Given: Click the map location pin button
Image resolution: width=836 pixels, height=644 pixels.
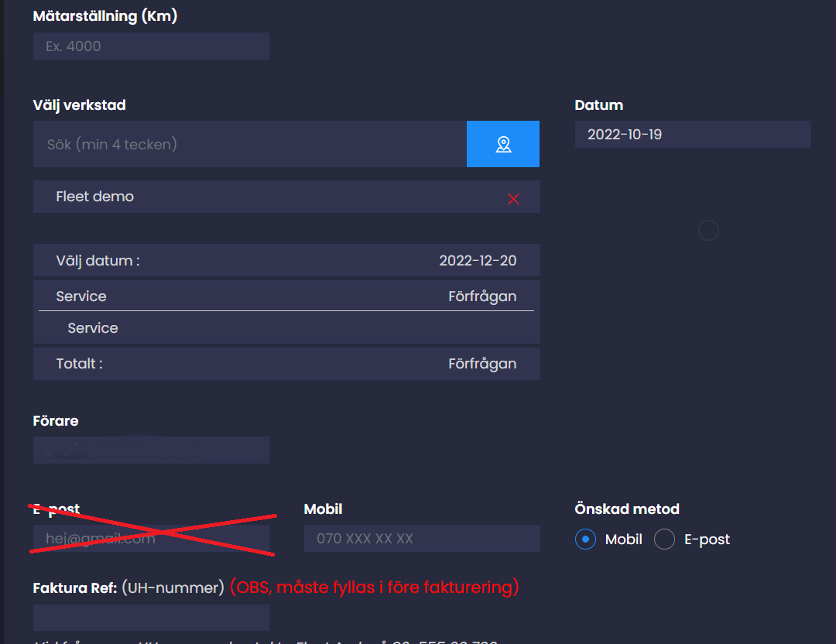Looking at the screenshot, I should [503, 144].
